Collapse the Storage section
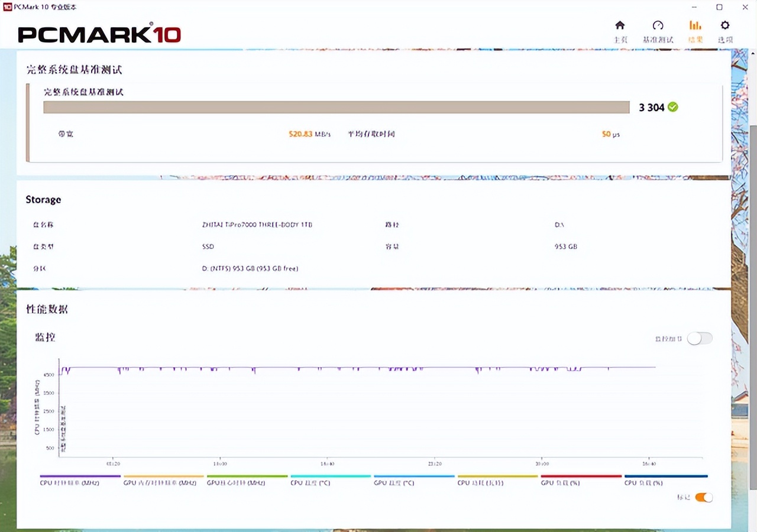This screenshot has height=532, width=757. (x=43, y=200)
